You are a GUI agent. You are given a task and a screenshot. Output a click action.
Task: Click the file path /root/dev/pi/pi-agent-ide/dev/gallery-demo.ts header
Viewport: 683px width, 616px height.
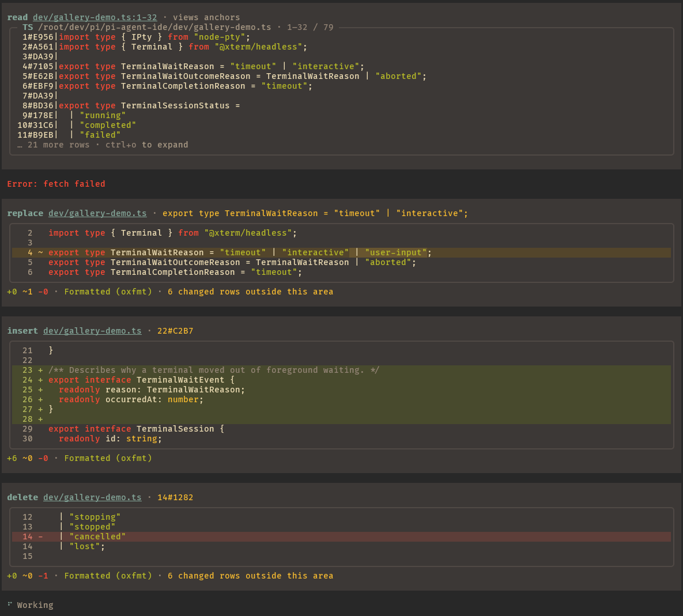154,27
